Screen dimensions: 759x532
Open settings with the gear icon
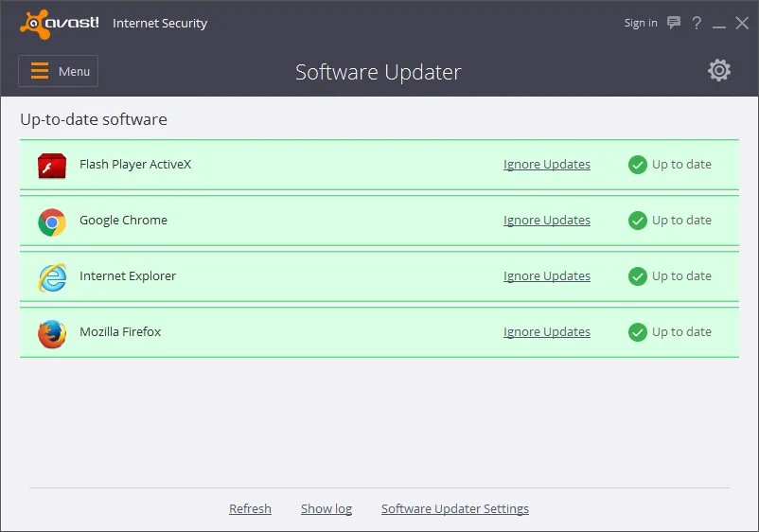click(719, 71)
